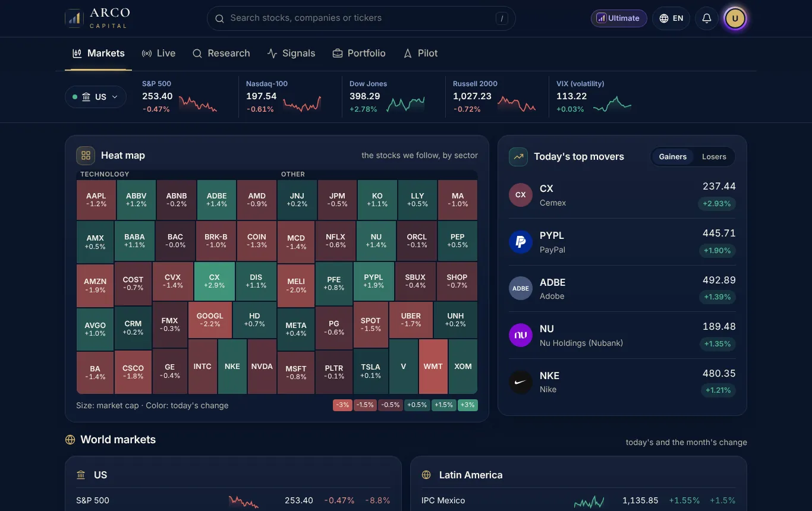Select the TSLA heat map tile

(x=370, y=371)
